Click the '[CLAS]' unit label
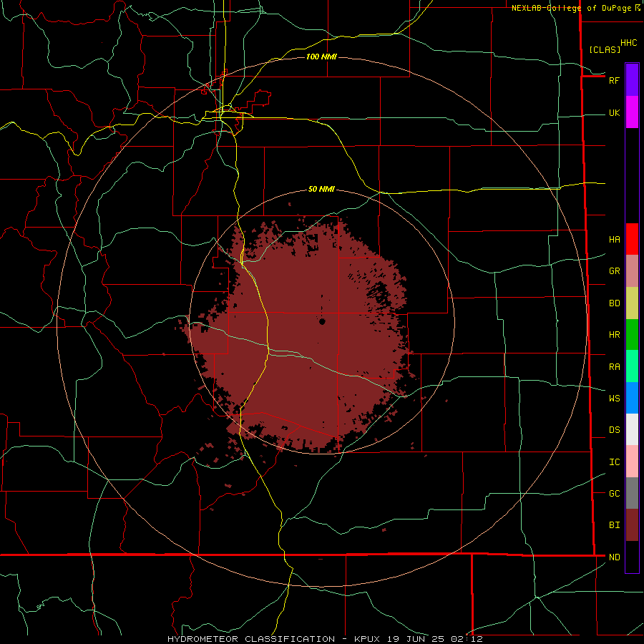Image resolution: width=644 pixels, height=644 pixels. tap(605, 49)
